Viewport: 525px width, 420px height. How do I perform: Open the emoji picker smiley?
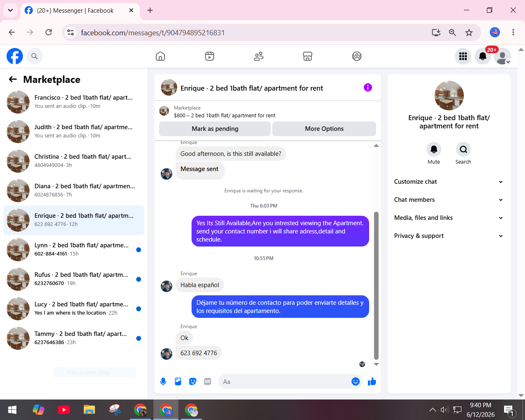pos(356,382)
